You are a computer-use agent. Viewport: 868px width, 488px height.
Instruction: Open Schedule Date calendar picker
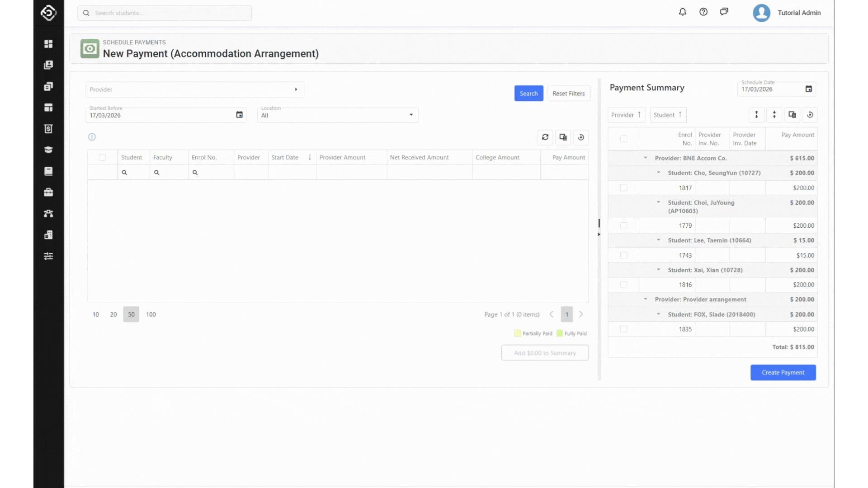[809, 89]
